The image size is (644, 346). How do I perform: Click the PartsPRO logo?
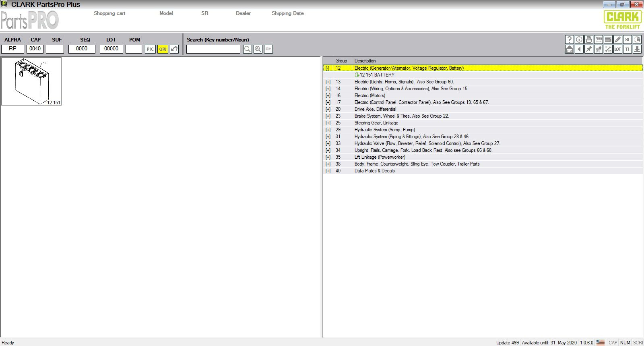[30, 20]
